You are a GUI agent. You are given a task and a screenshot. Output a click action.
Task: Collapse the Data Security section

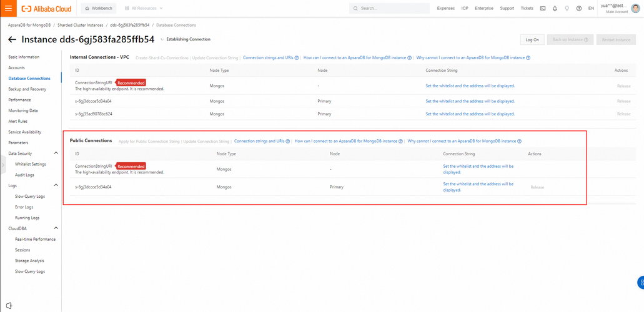pyautogui.click(x=56, y=153)
